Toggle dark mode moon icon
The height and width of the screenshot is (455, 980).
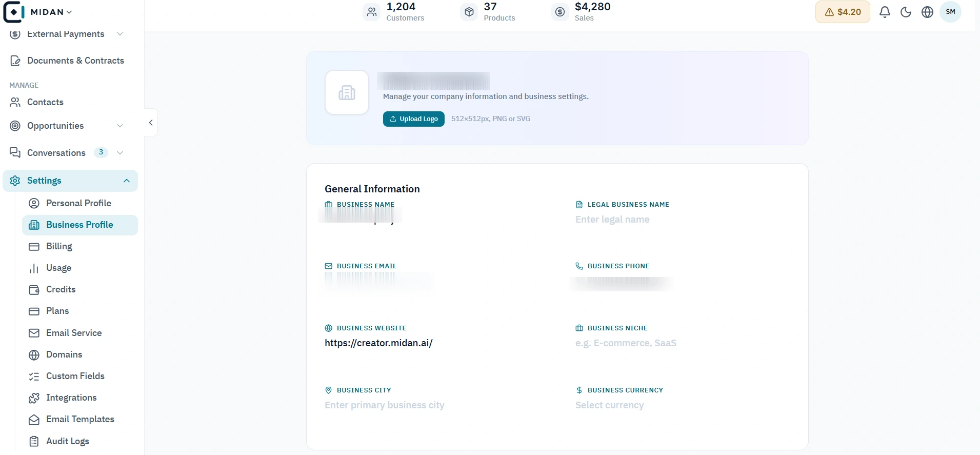tap(906, 12)
